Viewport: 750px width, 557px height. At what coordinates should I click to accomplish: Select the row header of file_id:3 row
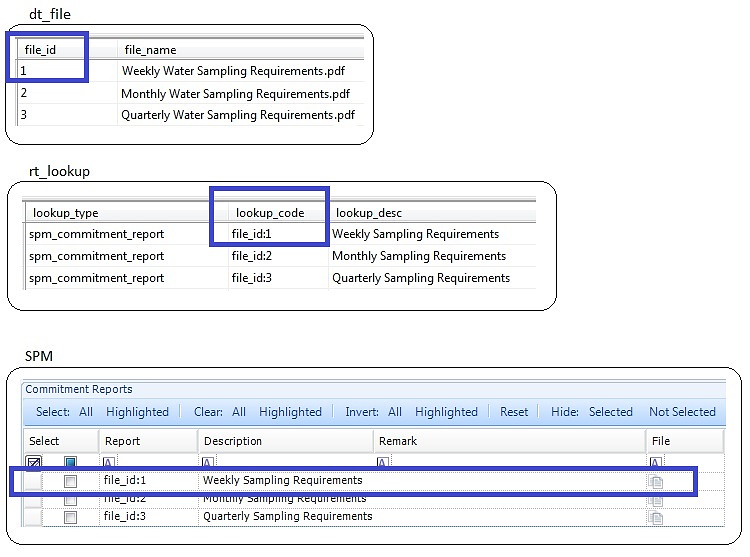(x=33, y=517)
